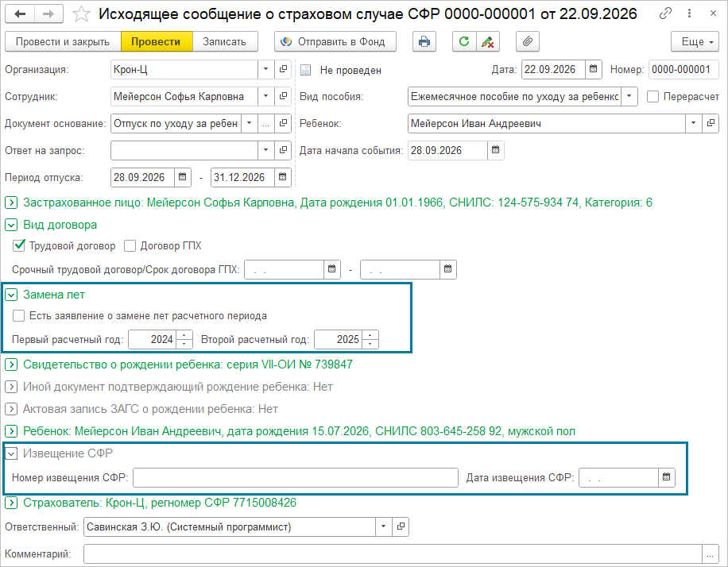
Task: Open calendar for Дата начала события
Action: point(496,150)
